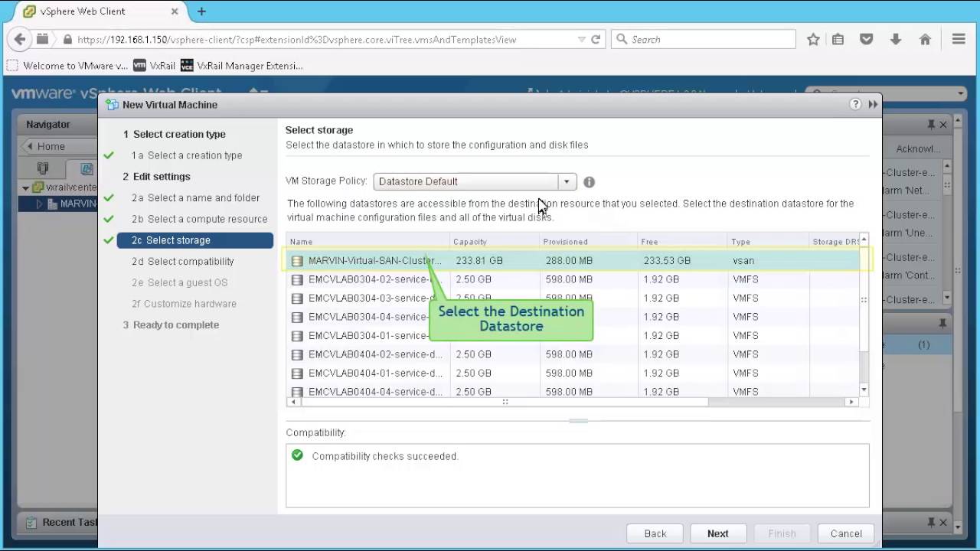Reload the page with refresh icon
Screen dimensions: 980x551
[596, 39]
